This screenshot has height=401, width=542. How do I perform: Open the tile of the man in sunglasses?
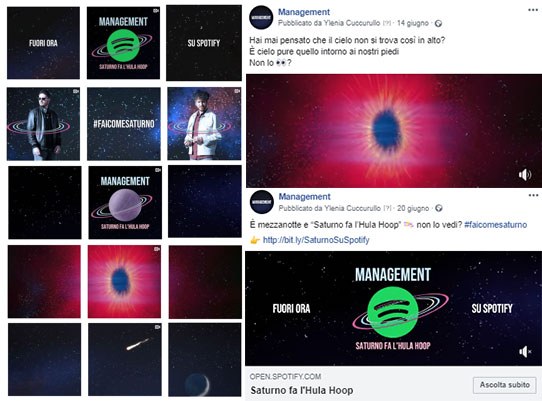pyautogui.click(x=43, y=124)
